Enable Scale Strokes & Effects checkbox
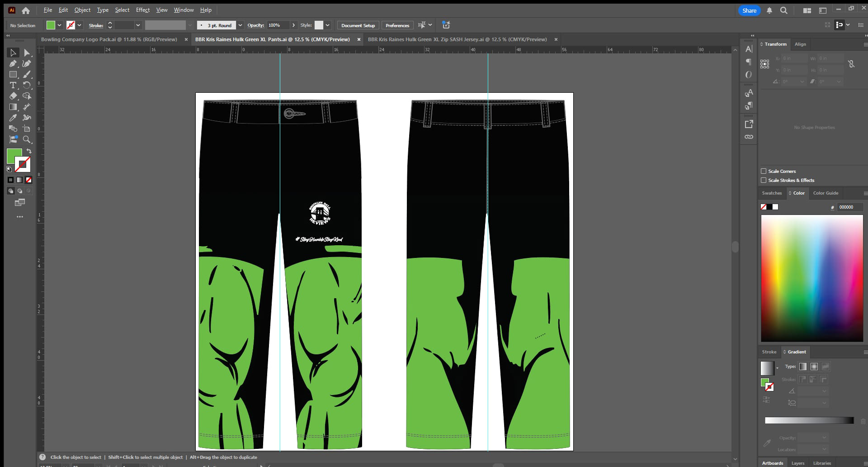This screenshot has height=467, width=868. [x=764, y=180]
